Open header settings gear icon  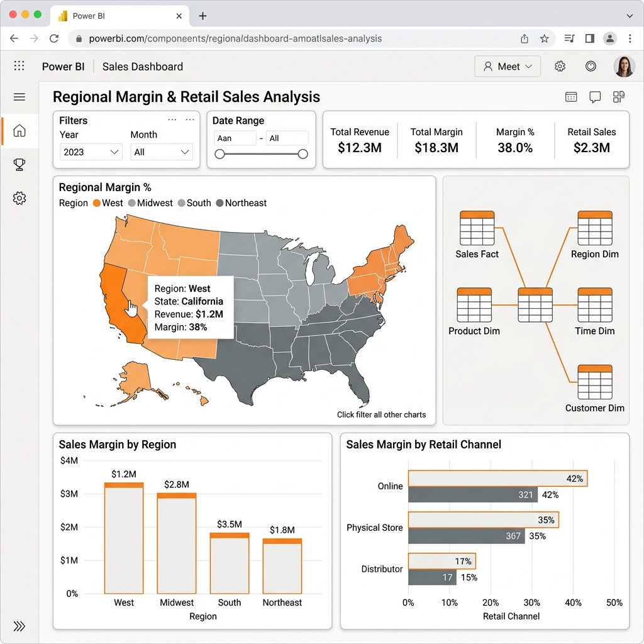pyautogui.click(x=560, y=66)
